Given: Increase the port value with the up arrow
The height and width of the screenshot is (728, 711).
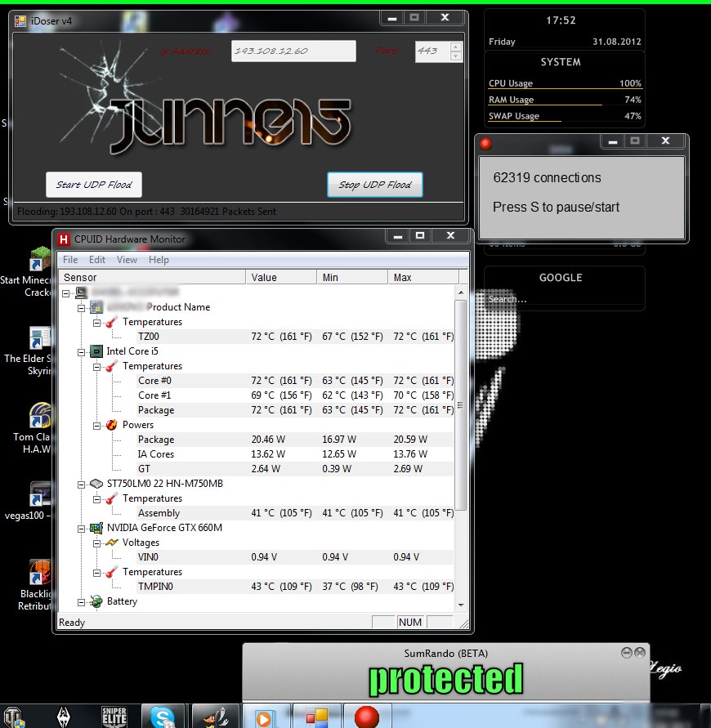Looking at the screenshot, I should click(x=456, y=47).
